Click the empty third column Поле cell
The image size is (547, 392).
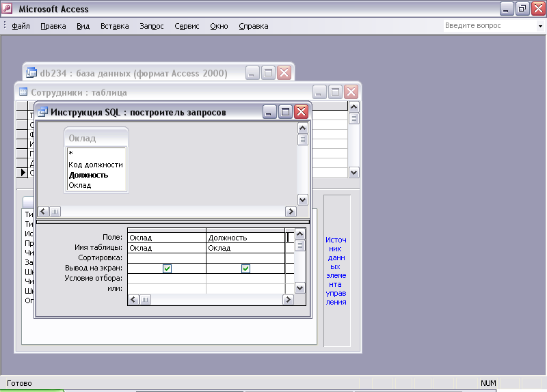[290, 238]
